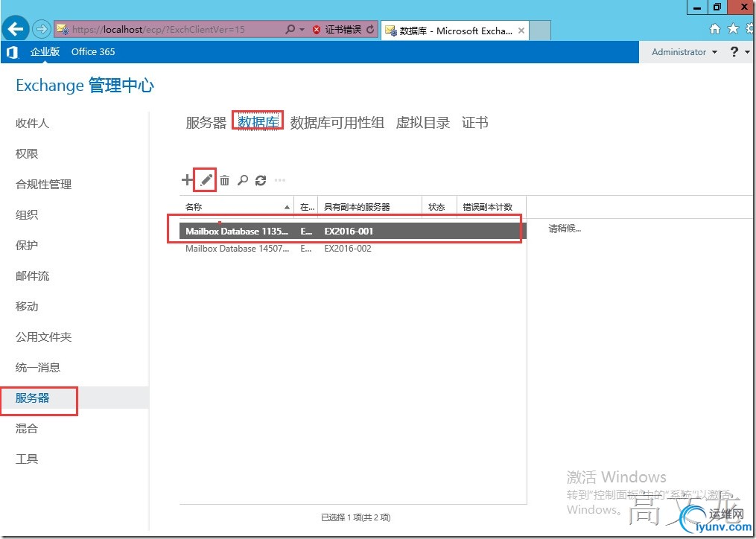Sort by the 状态 column header
This screenshot has height=539, width=756.
click(x=439, y=207)
